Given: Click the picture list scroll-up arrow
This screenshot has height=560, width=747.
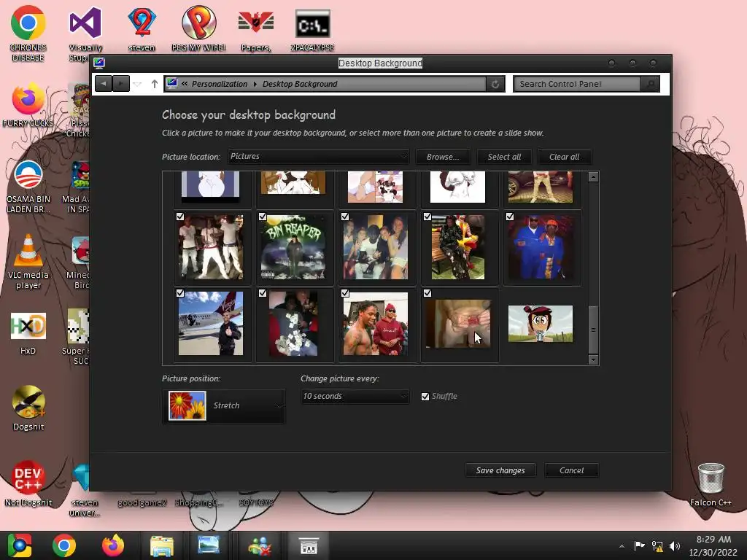Looking at the screenshot, I should [x=593, y=177].
